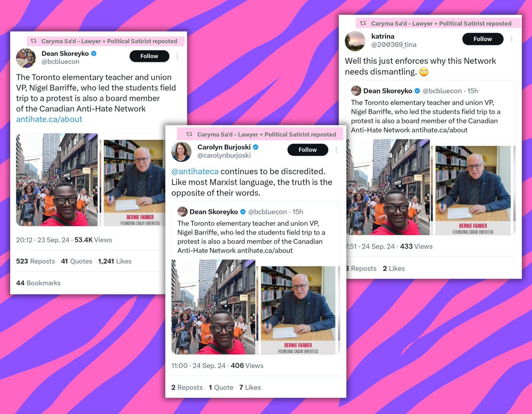View the 7 Likes on Carolyn's tweet

point(250,387)
